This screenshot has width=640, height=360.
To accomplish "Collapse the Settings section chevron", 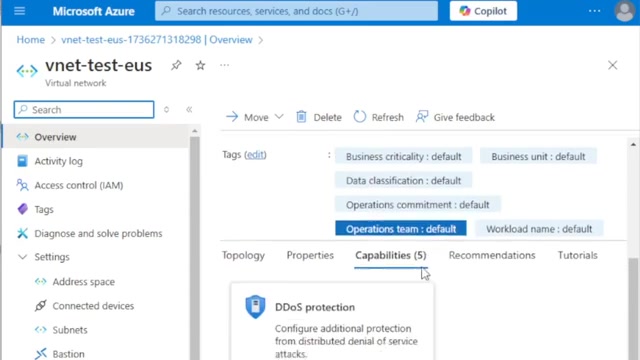I will (22, 257).
